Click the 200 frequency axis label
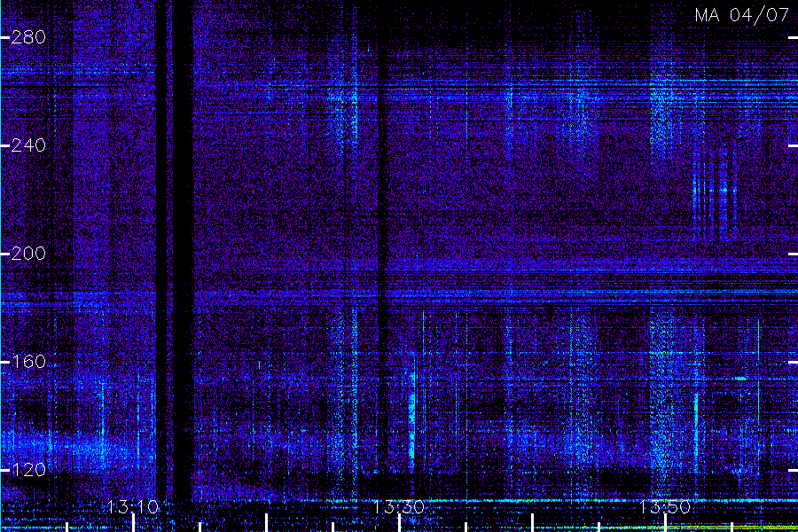This screenshot has height=532, width=798. click(28, 254)
